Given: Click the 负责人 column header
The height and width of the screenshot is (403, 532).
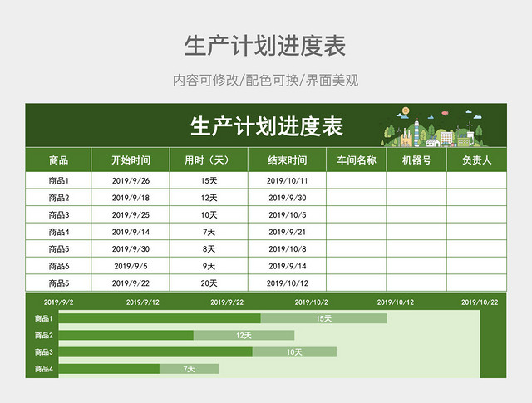Looking at the screenshot, I should [476, 160].
